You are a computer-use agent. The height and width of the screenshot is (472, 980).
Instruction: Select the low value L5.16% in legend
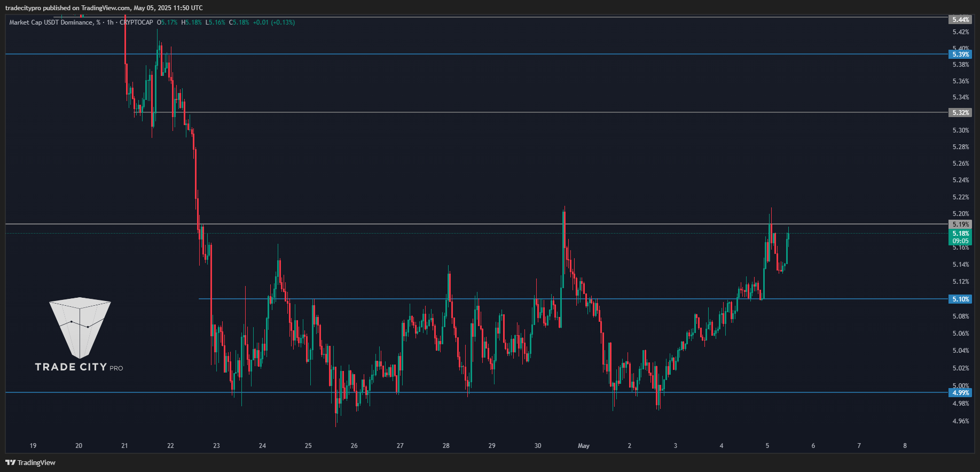pyautogui.click(x=215, y=22)
